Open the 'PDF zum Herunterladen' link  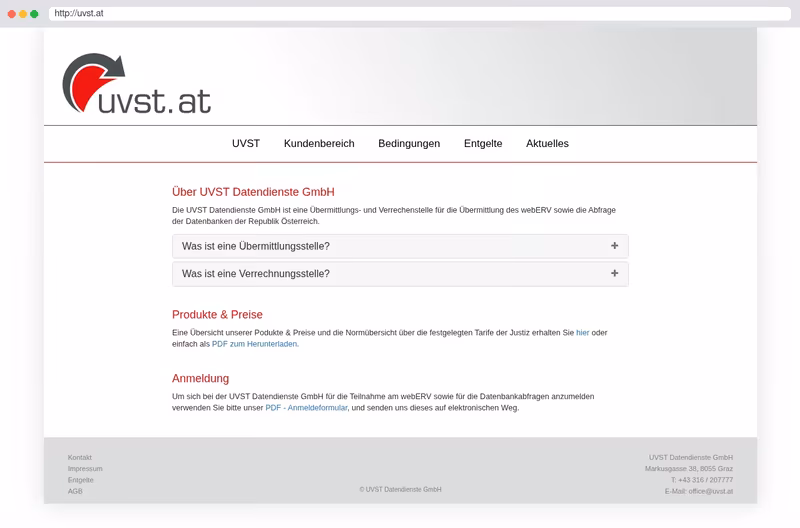(x=255, y=344)
